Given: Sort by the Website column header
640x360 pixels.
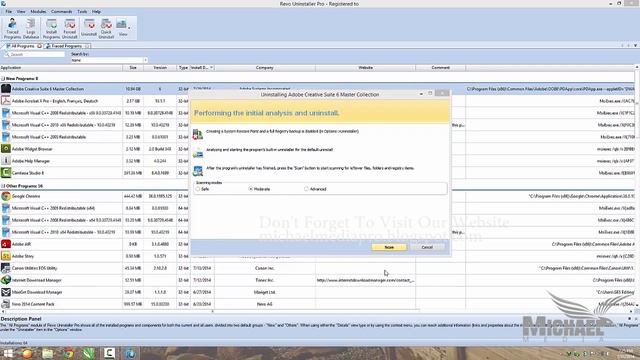Looking at the screenshot, I should pos(365,67).
